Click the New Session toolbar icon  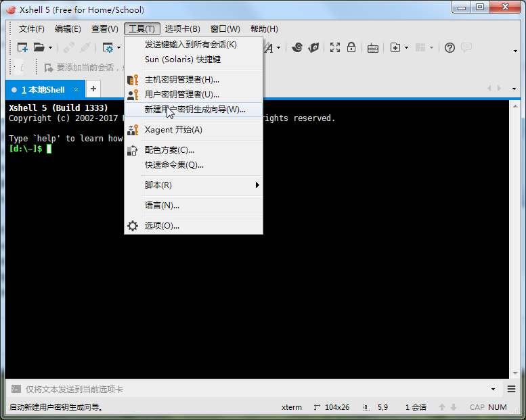[22, 47]
